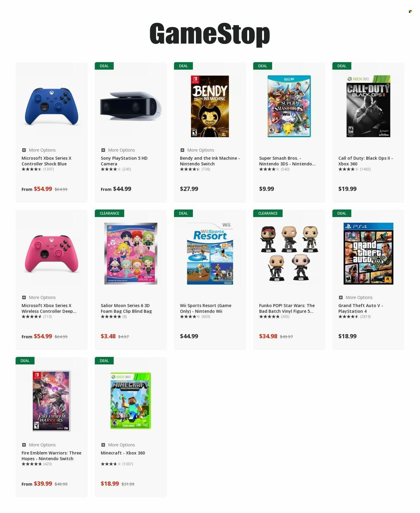Viewport: 420px width, 513px height.
Task: Click plus icon for Fire Emblem Warriors options
Action: point(24,445)
